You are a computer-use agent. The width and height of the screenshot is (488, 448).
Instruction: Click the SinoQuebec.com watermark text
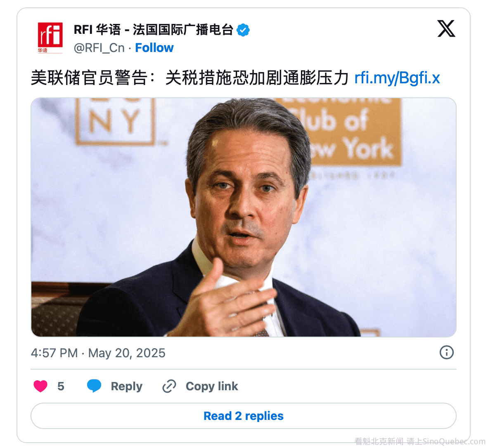420,441
